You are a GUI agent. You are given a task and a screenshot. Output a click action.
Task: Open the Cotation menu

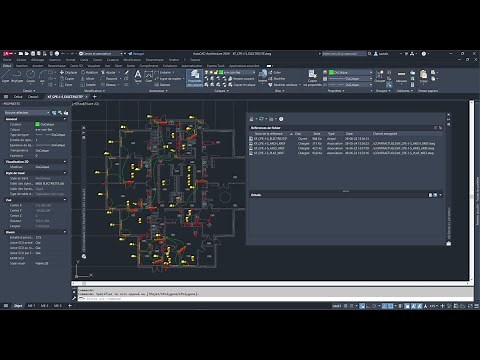[113, 60]
